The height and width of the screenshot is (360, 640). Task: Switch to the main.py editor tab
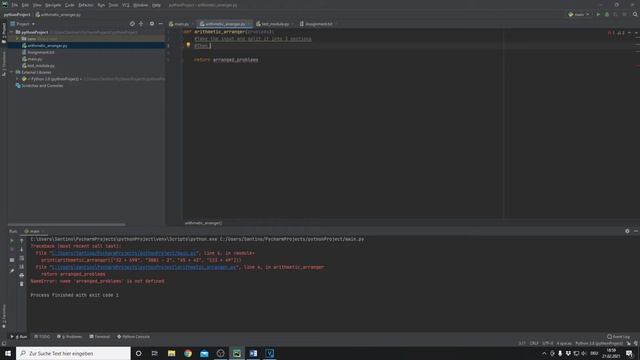pos(179,24)
